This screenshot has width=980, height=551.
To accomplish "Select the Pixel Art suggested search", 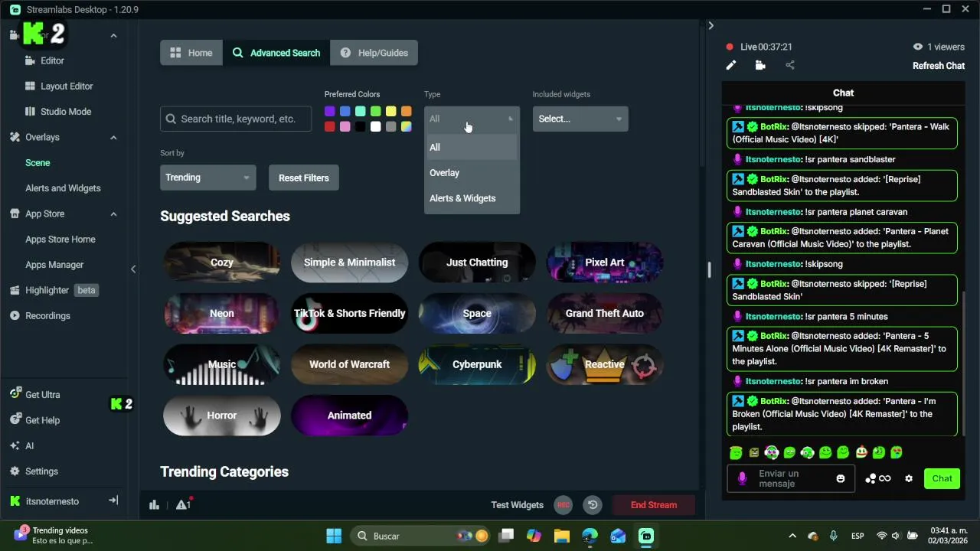I will pos(605,262).
